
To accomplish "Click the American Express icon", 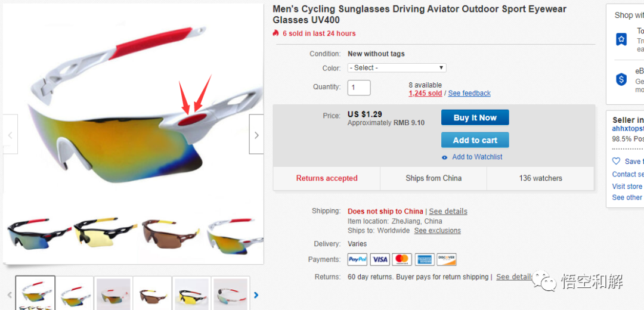I will pyautogui.click(x=425, y=260).
